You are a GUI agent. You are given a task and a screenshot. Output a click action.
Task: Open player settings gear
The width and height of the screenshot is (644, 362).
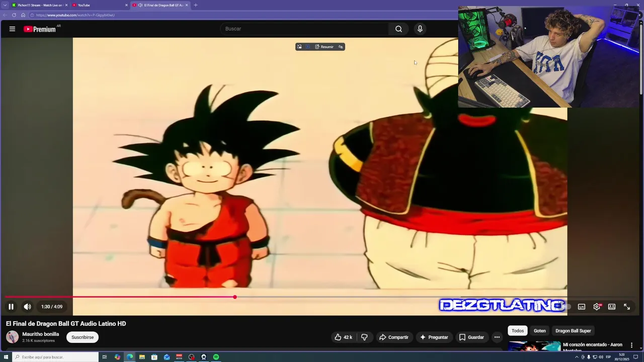[x=597, y=307]
